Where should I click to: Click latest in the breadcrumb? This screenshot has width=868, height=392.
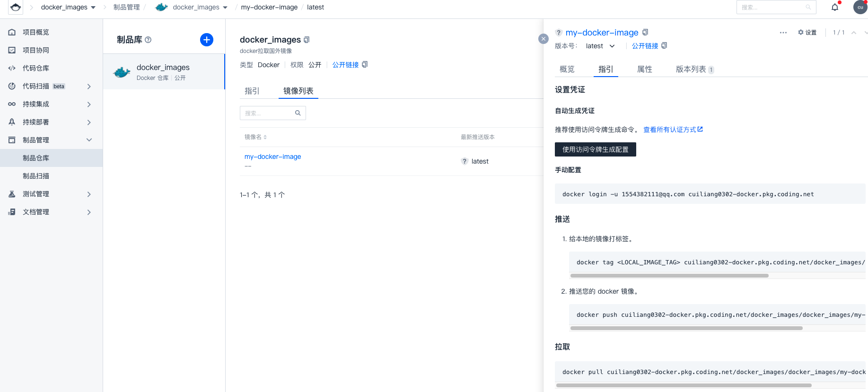(316, 7)
